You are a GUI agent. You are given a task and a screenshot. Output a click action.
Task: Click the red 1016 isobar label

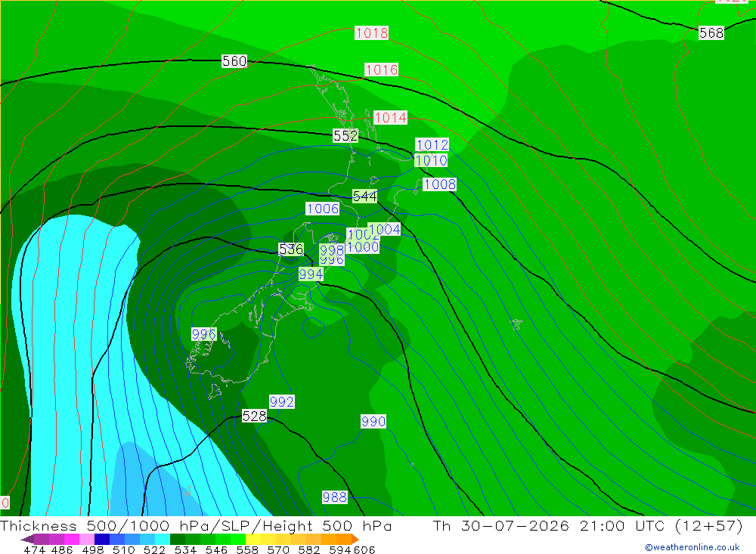(x=381, y=70)
